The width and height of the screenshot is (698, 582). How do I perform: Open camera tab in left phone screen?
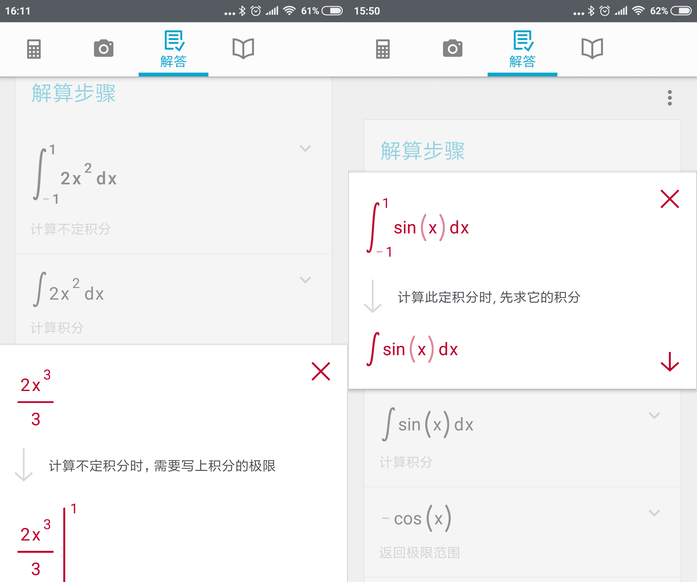(x=104, y=48)
